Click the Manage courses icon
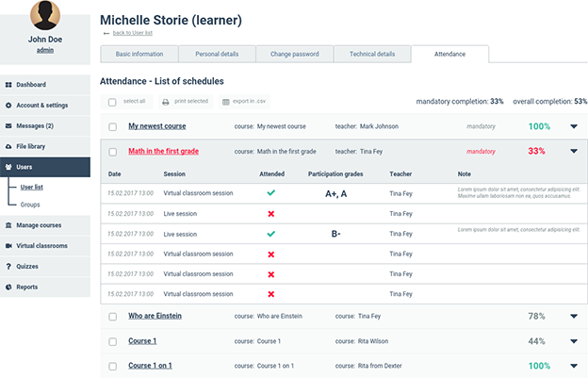This screenshot has height=378, width=588. tap(8, 225)
